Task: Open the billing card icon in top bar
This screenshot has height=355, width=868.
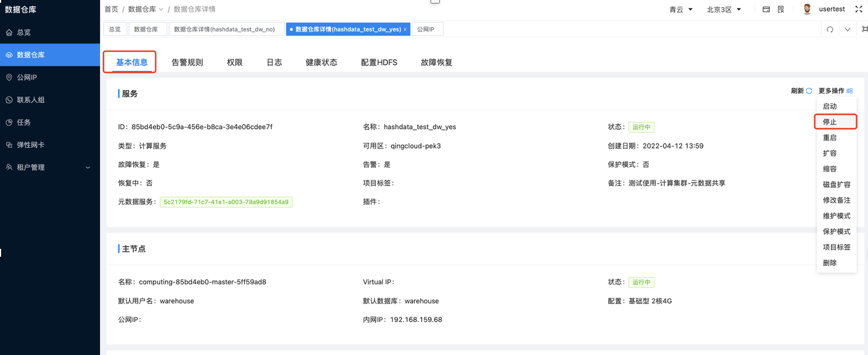Action: pyautogui.click(x=766, y=9)
